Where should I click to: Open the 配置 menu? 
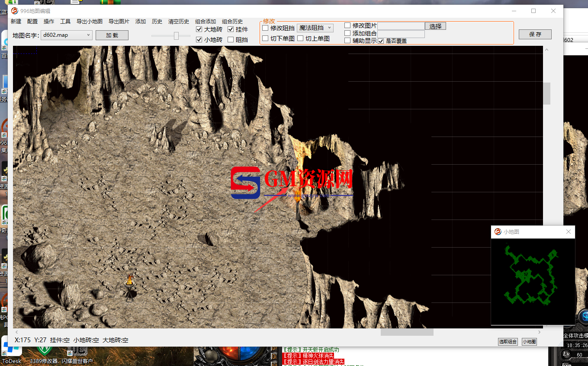[x=32, y=22]
